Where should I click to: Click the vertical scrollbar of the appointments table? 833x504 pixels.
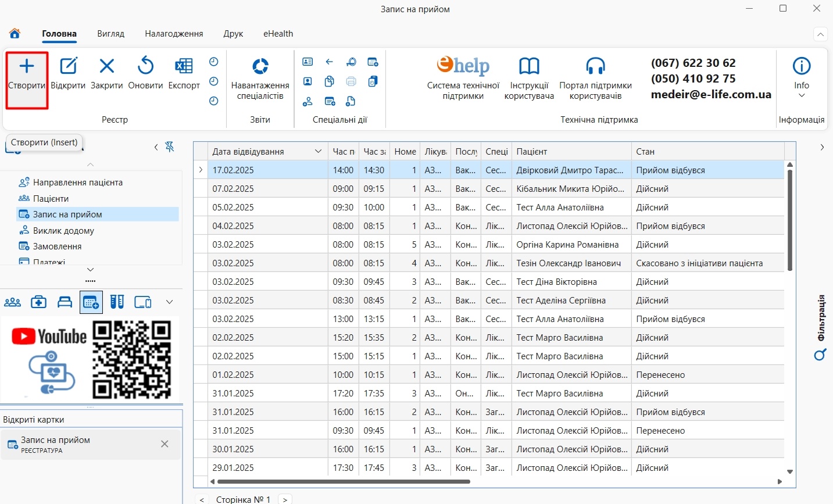(x=790, y=221)
